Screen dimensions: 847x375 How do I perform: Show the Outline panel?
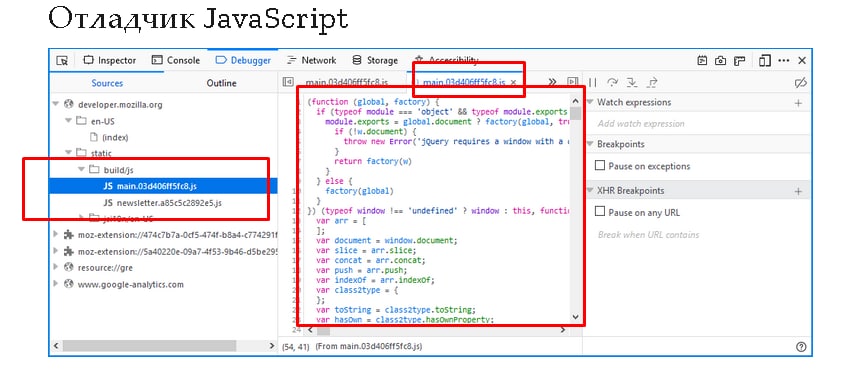click(x=221, y=83)
